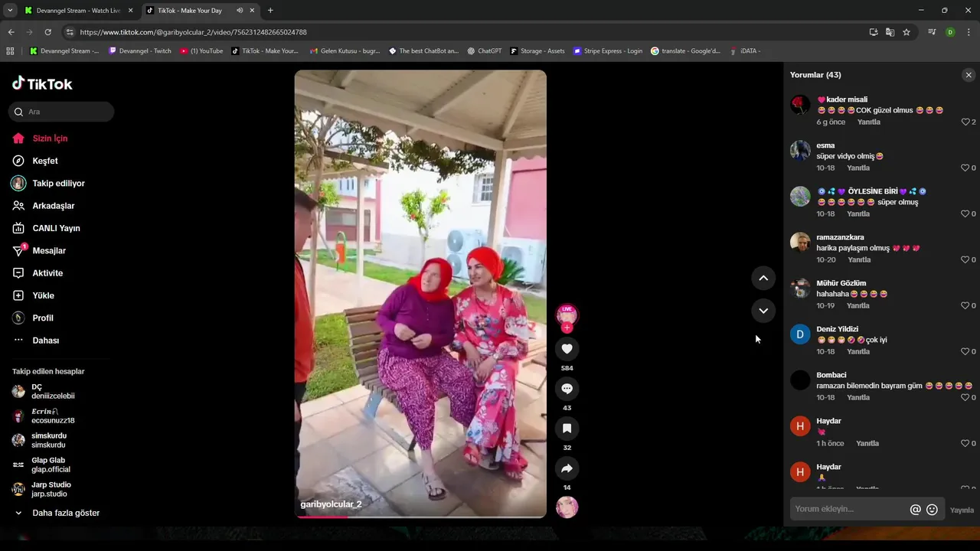
Task: Reply to kader misali with Yanıtla
Action: 868,122
